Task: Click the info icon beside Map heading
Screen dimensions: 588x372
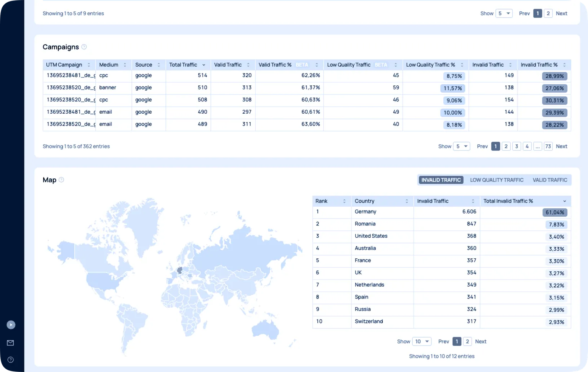Action: tap(61, 180)
